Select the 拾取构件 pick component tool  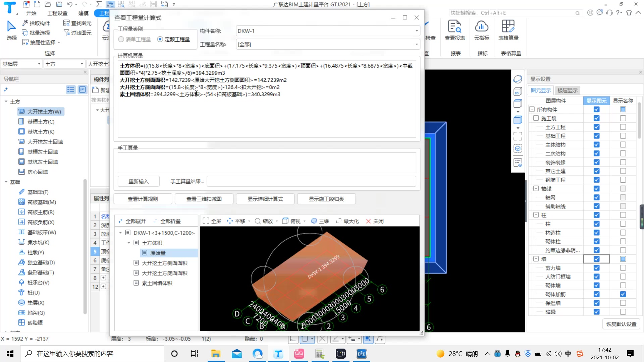click(x=36, y=23)
